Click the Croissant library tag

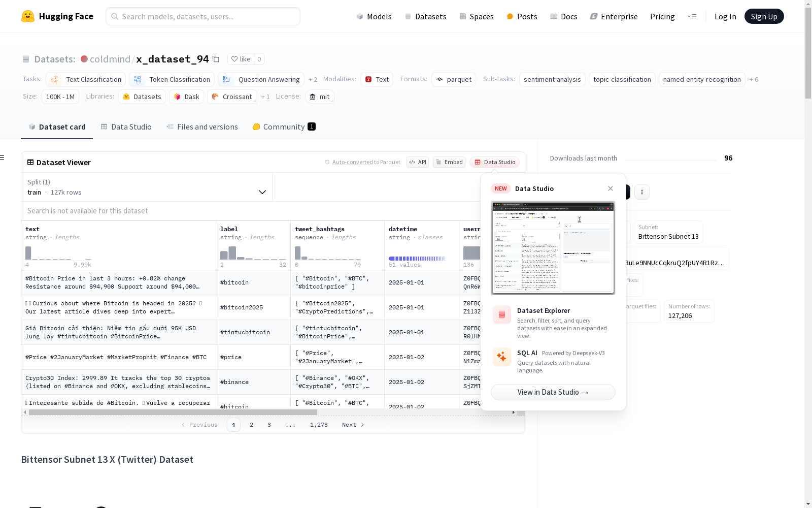pos(232,97)
